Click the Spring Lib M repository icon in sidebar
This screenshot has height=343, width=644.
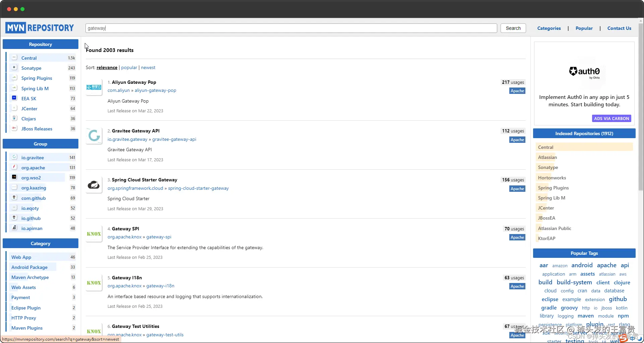point(14,88)
